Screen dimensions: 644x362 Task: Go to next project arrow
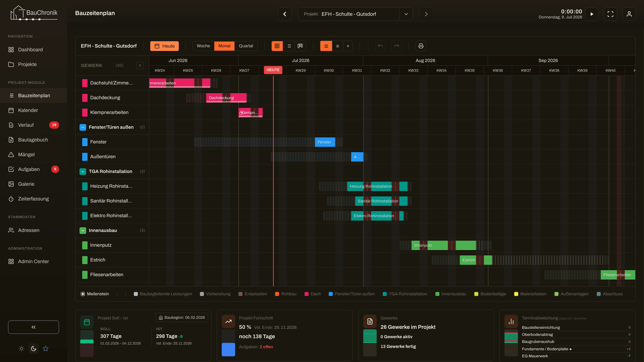(426, 14)
